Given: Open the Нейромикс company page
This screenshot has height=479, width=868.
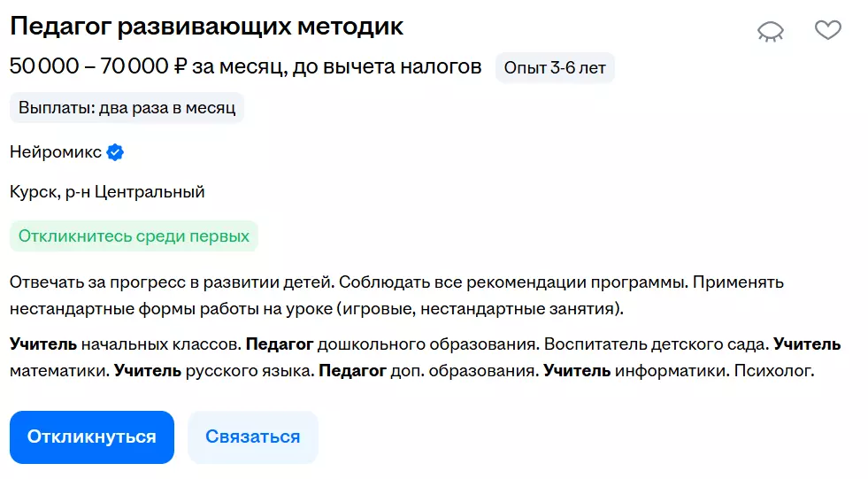Looking at the screenshot, I should point(55,152).
